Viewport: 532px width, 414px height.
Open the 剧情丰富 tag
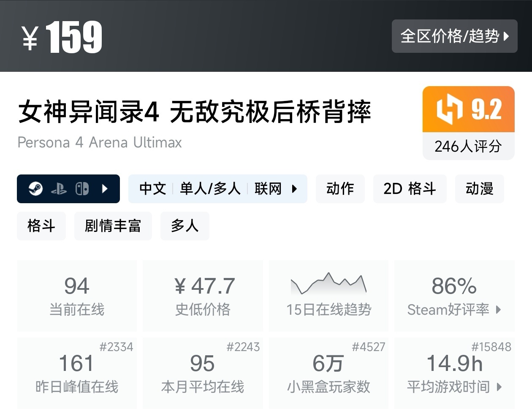113,226
